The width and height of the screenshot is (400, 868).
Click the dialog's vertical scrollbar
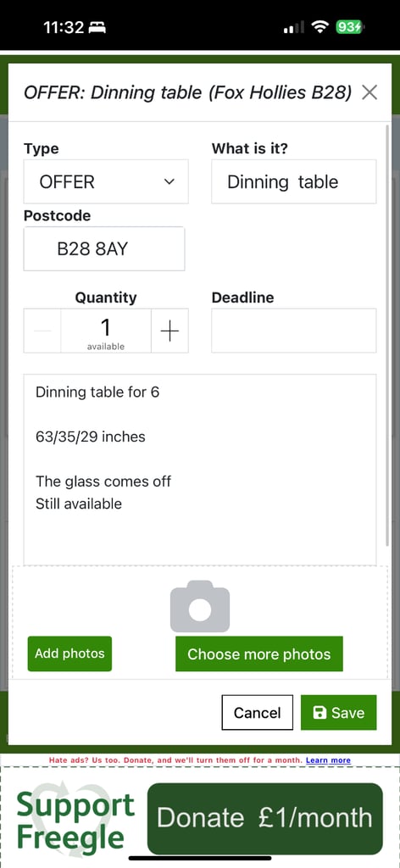(387, 336)
